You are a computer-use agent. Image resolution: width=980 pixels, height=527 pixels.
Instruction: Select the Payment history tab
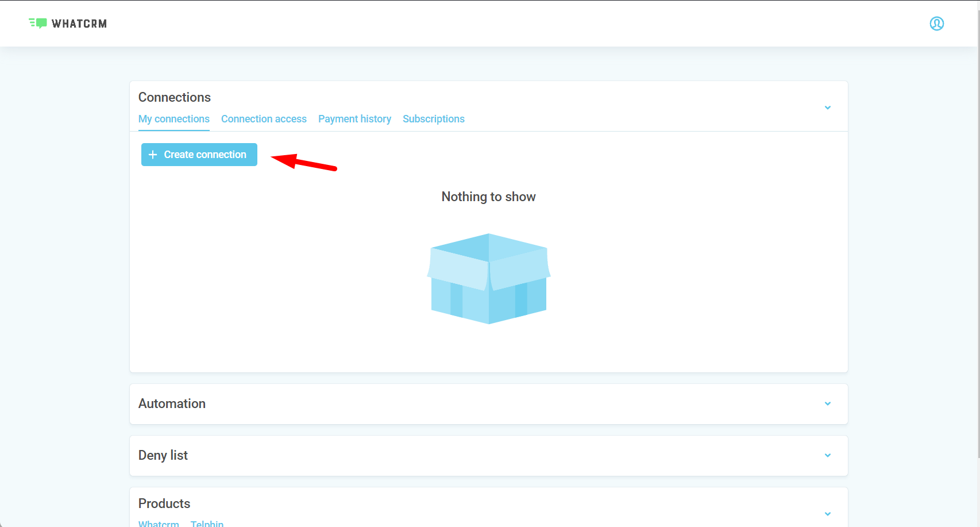pos(354,119)
